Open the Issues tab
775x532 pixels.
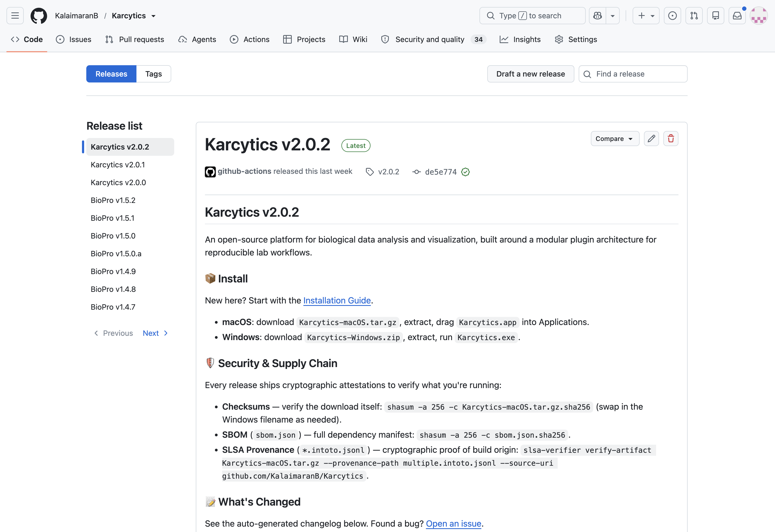click(74, 39)
